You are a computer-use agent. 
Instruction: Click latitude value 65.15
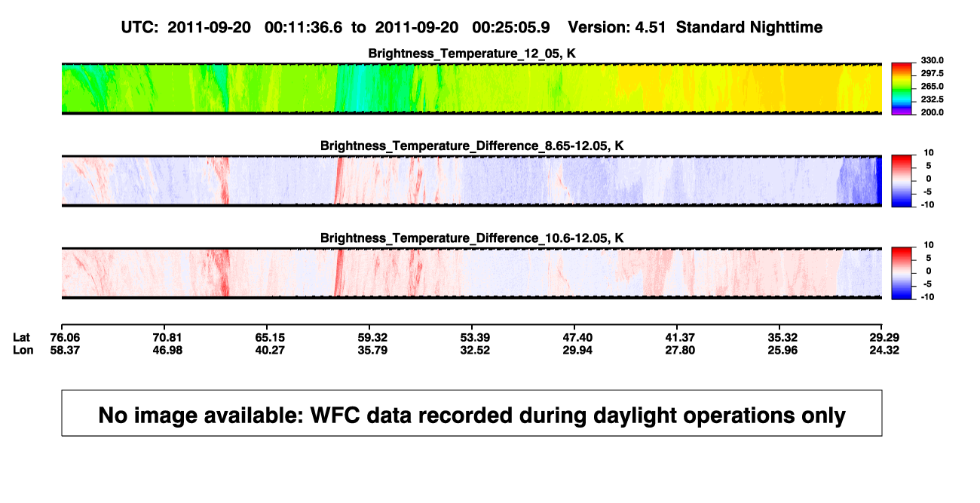[x=270, y=337]
